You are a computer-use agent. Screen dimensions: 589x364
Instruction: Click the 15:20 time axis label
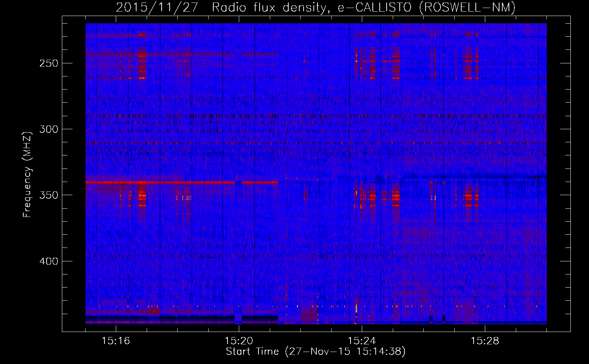(239, 341)
